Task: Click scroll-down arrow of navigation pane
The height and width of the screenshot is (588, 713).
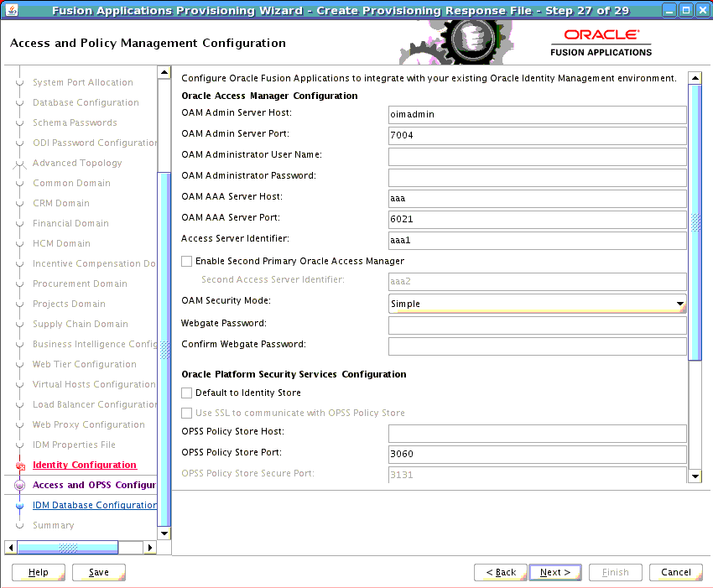Action: (x=164, y=533)
